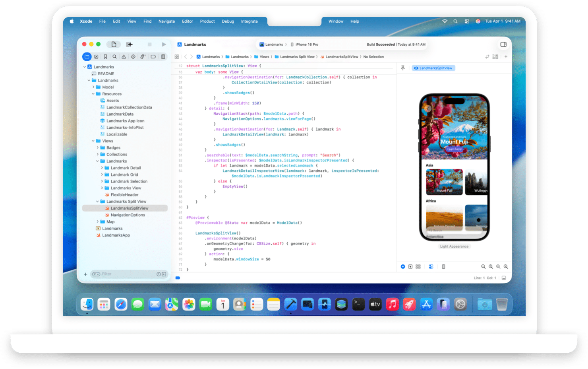Viewport: 588px width, 369px height.
Task: Go forward with the right chevron
Action: pos(191,57)
